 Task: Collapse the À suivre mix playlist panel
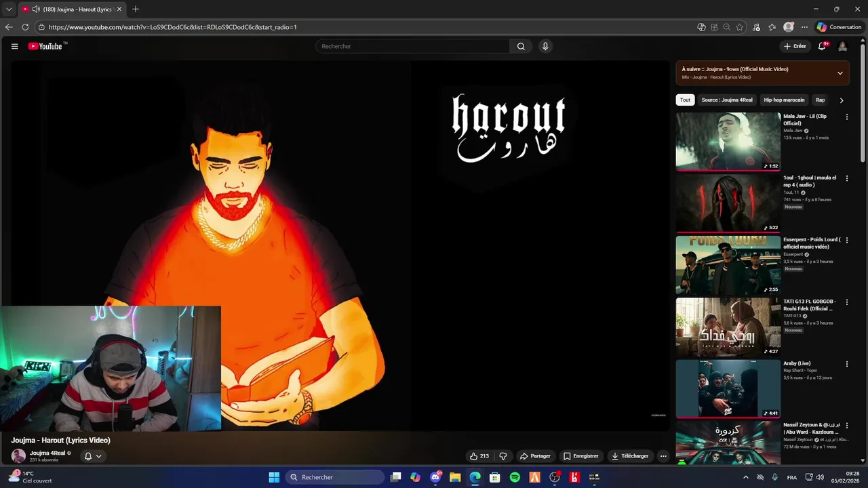click(840, 73)
